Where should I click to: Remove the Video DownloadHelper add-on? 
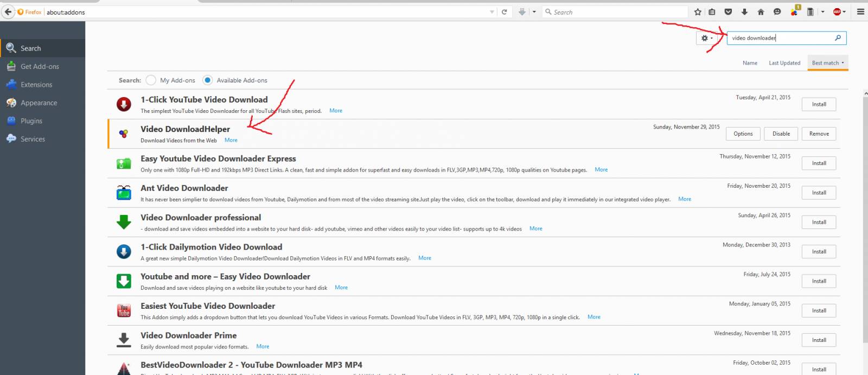819,134
